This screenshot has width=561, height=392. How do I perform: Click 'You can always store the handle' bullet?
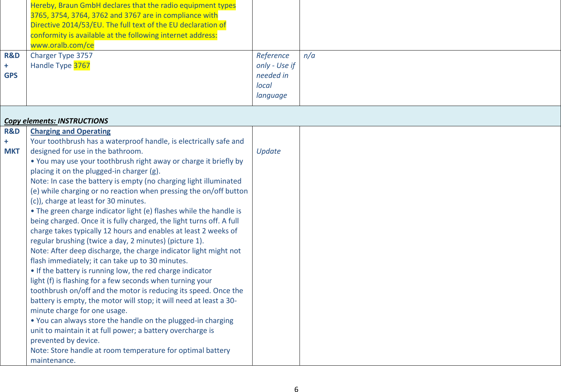[x=132, y=321]
